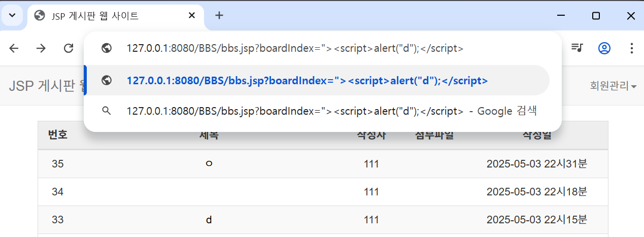The image size is (644, 237).
Task: Open the Chrome three-dot menu
Action: tap(631, 48)
